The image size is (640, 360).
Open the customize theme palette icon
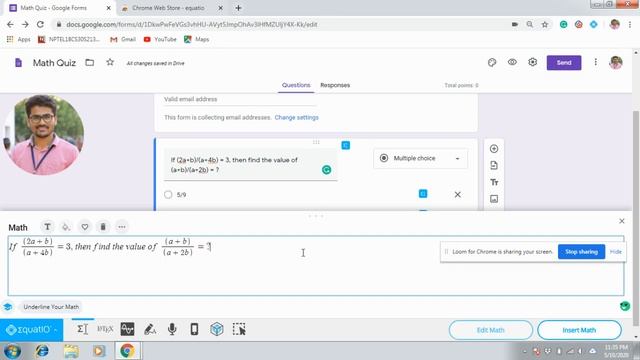click(492, 62)
